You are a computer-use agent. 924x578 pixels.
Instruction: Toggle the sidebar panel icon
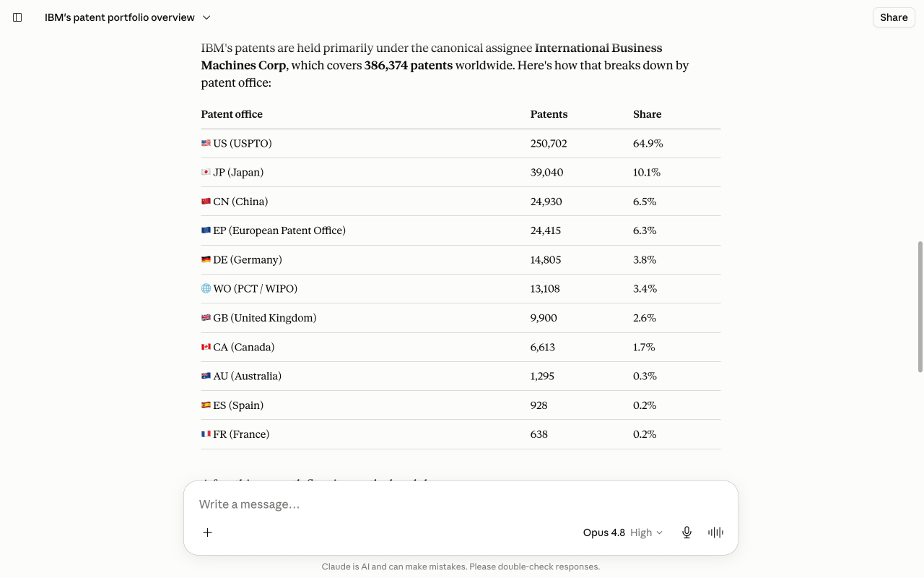tap(17, 17)
